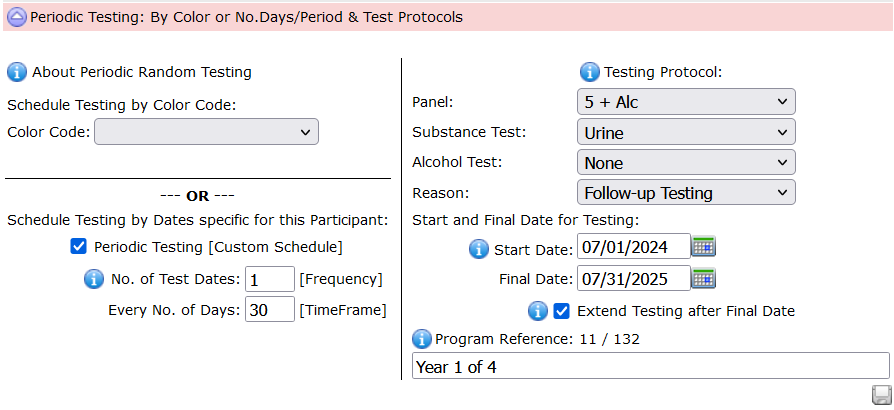This screenshot has height=410, width=894.
Task: Uncheck Periodic Testing Custom Schedule checkbox
Action: (78, 247)
